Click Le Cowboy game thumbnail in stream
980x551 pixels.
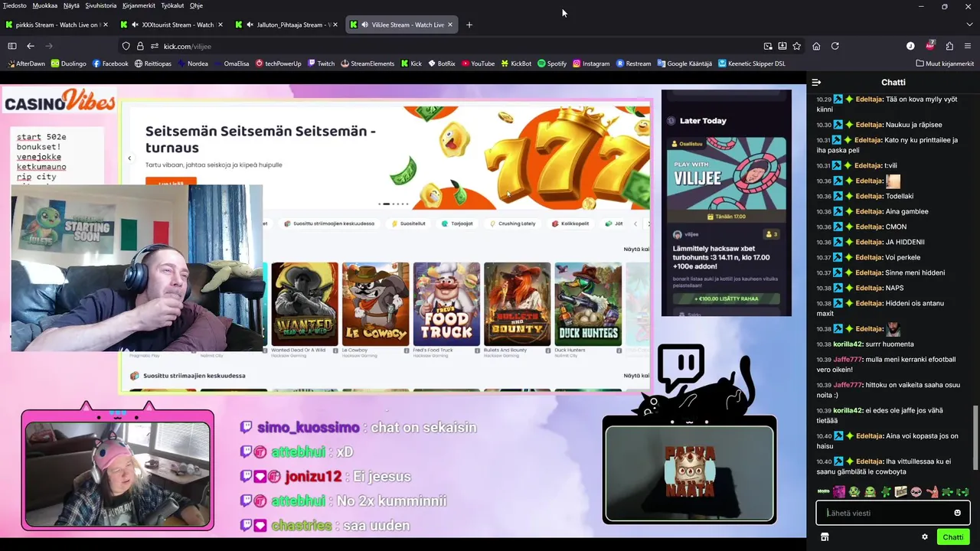tap(375, 304)
